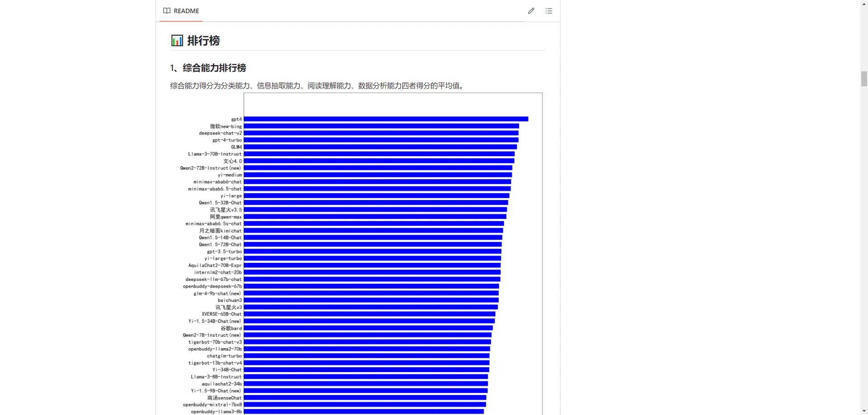The width and height of the screenshot is (868, 415).
Task: Click the pencil edit README icon
Action: coord(531,11)
